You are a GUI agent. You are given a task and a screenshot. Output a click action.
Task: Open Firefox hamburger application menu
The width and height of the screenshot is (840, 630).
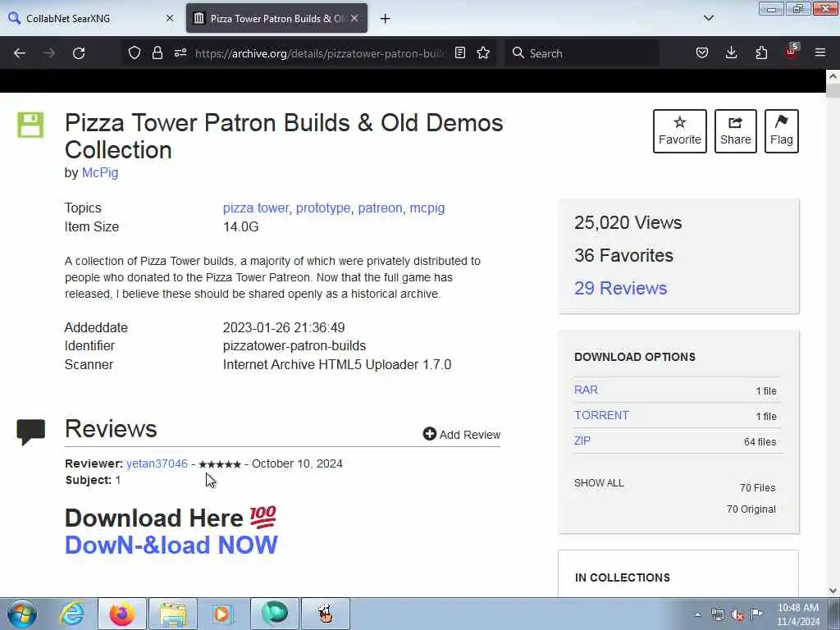point(820,52)
